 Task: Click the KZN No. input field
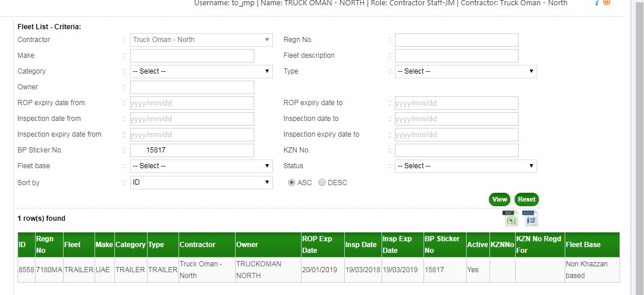click(456, 150)
